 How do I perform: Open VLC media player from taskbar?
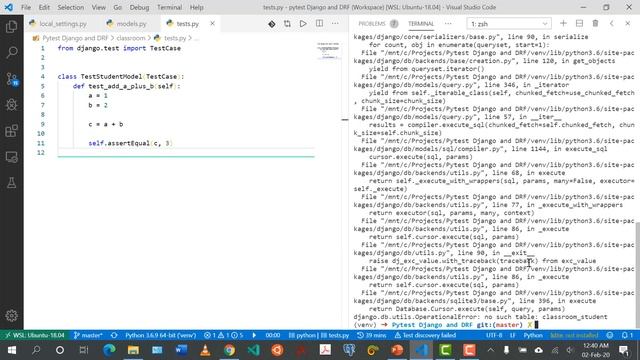click(205, 350)
